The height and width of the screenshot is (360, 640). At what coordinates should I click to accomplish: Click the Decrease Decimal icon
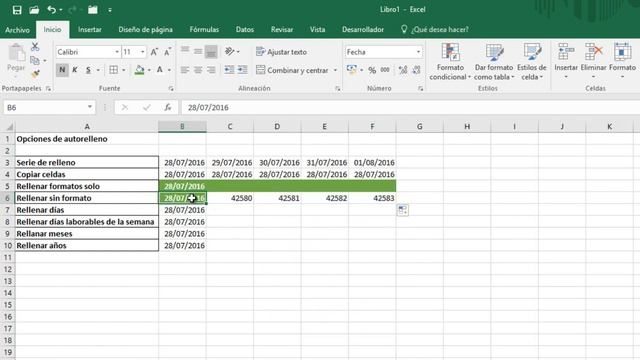click(x=416, y=70)
